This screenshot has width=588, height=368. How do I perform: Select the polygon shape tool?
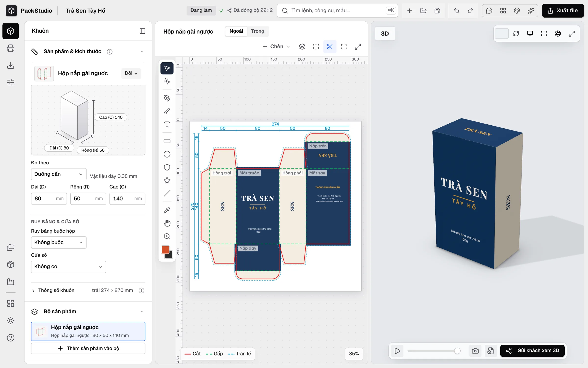pos(167,167)
